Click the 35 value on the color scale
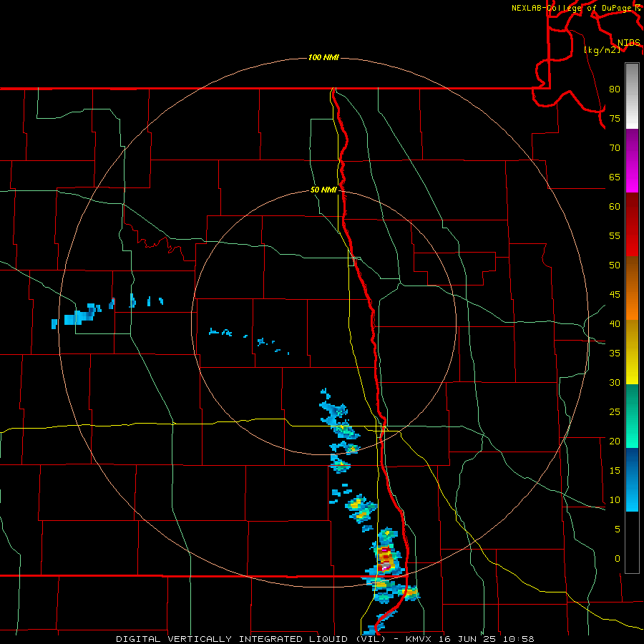The width and height of the screenshot is (644, 644). click(x=615, y=353)
